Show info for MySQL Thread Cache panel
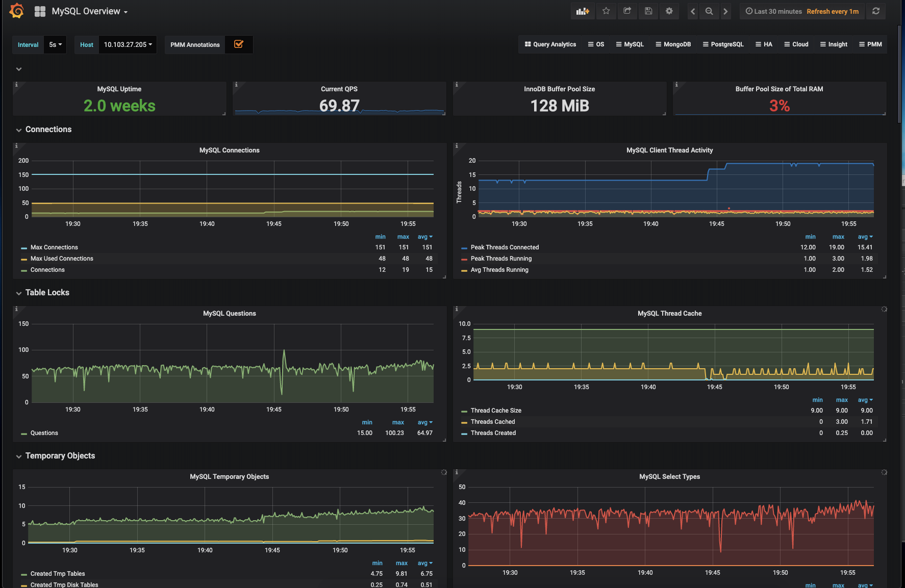905x588 pixels. 457,309
